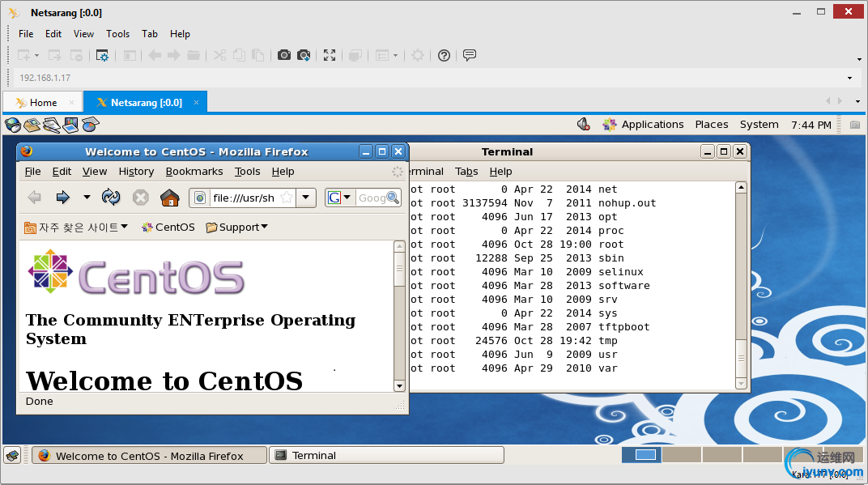Click the Netsarang feedback speech bubble icon
Viewport: 868px width, 485px height.
pos(469,55)
